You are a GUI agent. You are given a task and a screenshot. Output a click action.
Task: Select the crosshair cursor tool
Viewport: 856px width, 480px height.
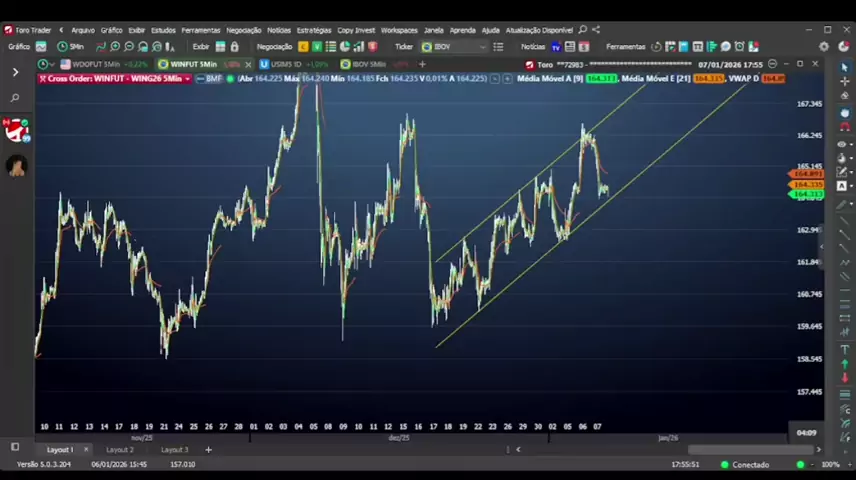click(845, 81)
